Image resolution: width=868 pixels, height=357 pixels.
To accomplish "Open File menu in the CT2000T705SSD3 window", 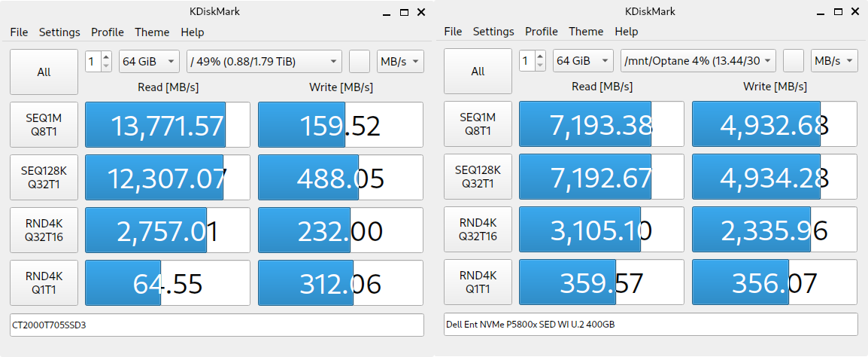I will click(x=19, y=32).
